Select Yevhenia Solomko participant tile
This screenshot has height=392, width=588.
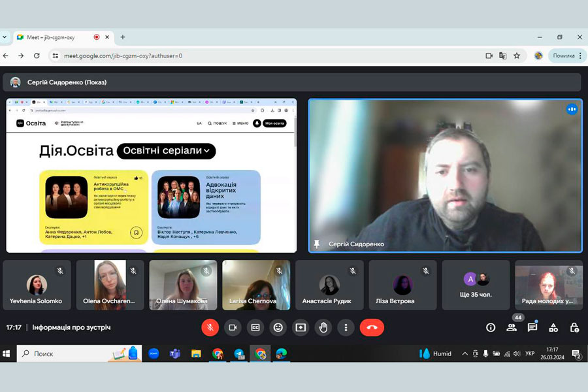point(37,285)
